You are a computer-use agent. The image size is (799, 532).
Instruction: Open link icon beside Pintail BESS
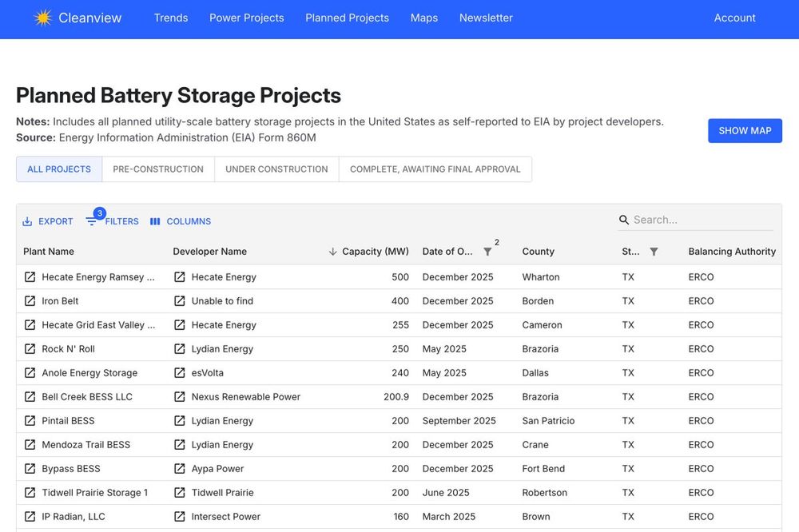click(30, 420)
